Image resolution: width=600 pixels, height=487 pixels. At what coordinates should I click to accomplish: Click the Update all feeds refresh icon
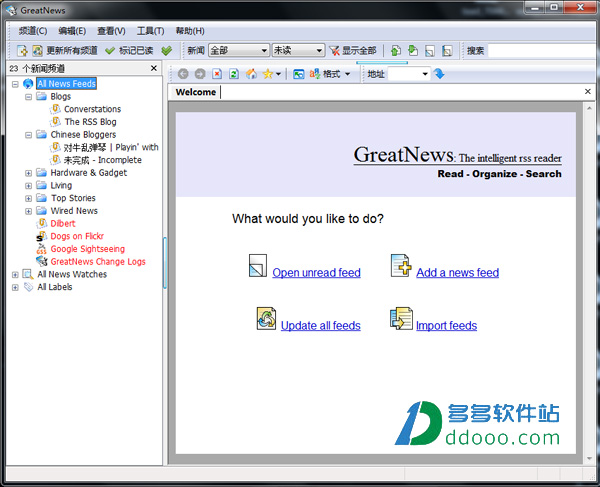tap(266, 318)
